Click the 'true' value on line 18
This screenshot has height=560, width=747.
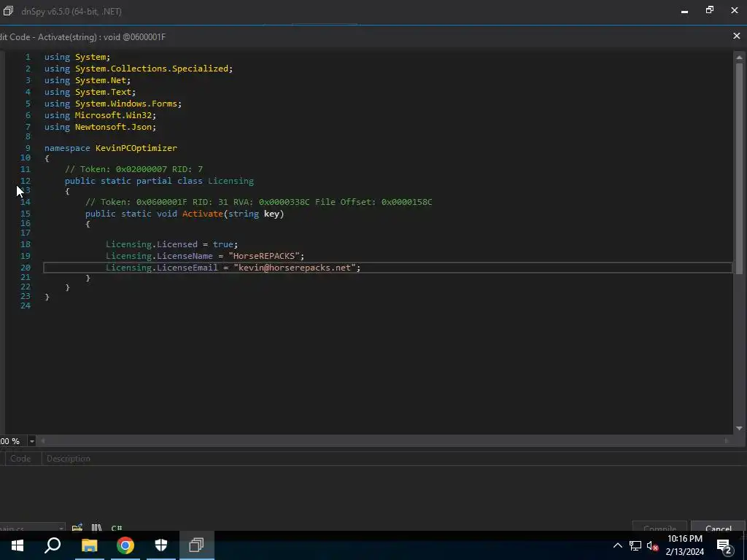[x=223, y=244]
